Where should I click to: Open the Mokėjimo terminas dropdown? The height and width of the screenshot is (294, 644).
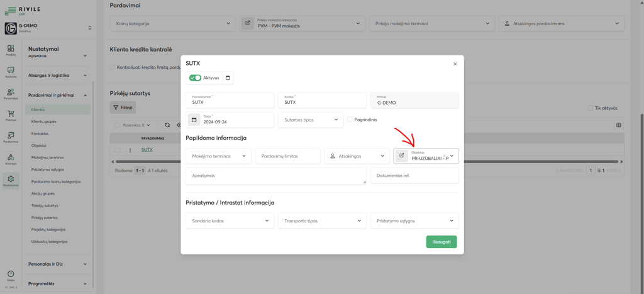(218, 156)
